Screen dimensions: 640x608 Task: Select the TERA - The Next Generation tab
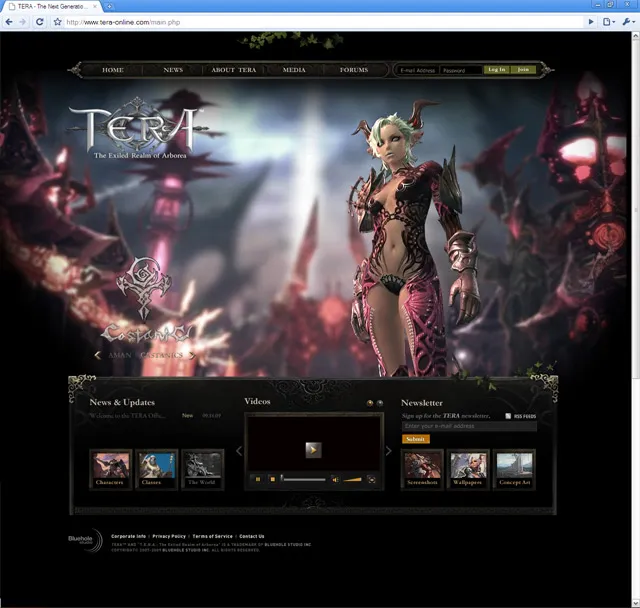tap(51, 7)
